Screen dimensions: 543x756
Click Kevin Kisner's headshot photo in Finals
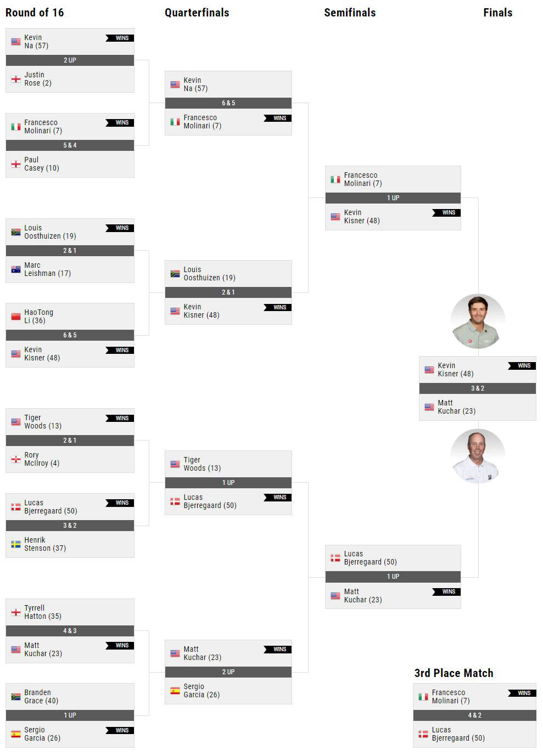[x=478, y=321]
